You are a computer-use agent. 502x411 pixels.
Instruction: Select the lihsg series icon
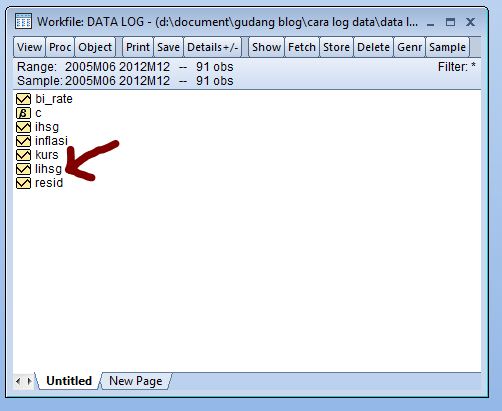[x=23, y=169]
